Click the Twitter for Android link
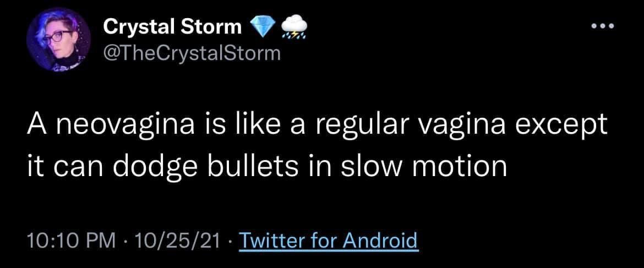644x268 pixels. click(x=328, y=240)
